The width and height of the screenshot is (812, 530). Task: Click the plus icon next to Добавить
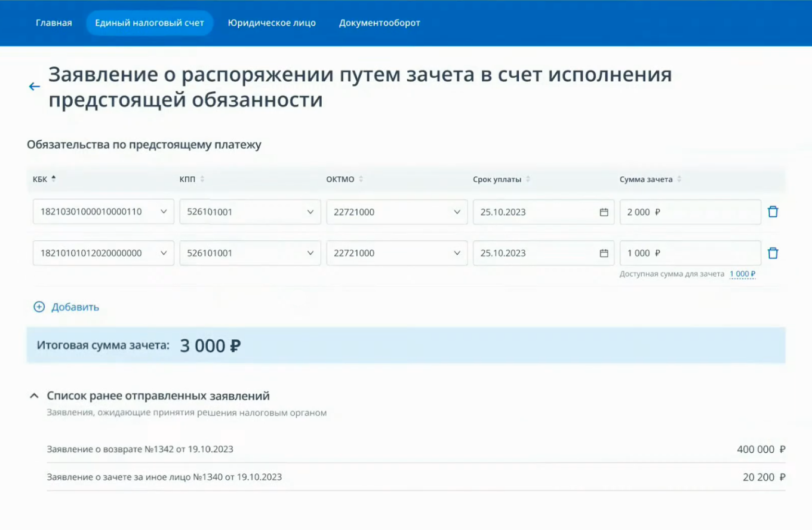[x=38, y=306]
